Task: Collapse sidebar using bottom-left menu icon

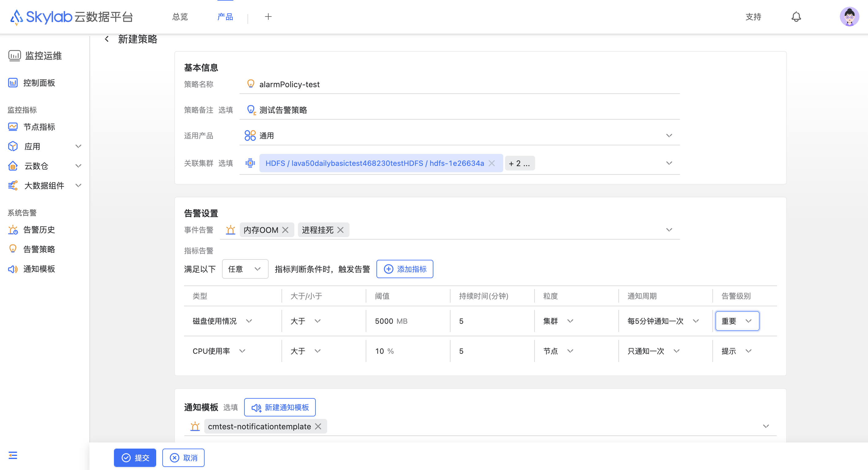Action: click(x=13, y=455)
